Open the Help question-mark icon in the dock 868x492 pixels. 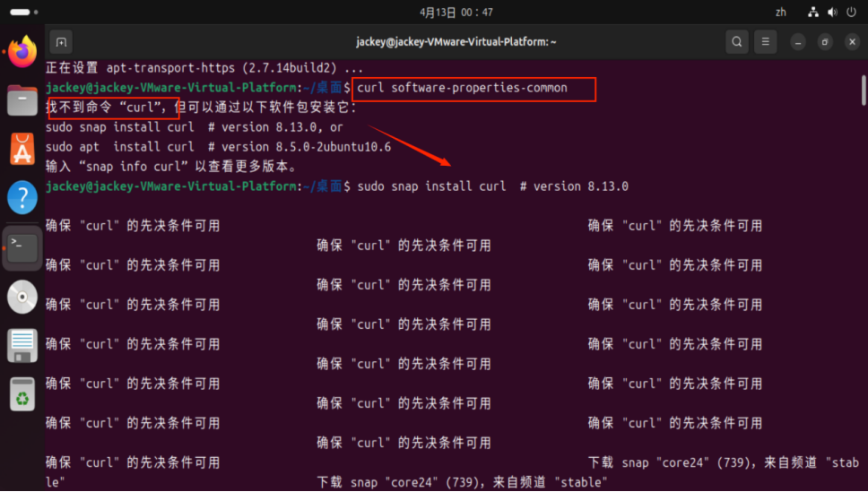pyautogui.click(x=22, y=197)
